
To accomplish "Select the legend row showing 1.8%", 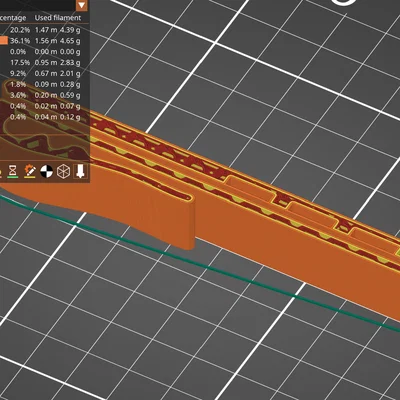I will click(44, 84).
